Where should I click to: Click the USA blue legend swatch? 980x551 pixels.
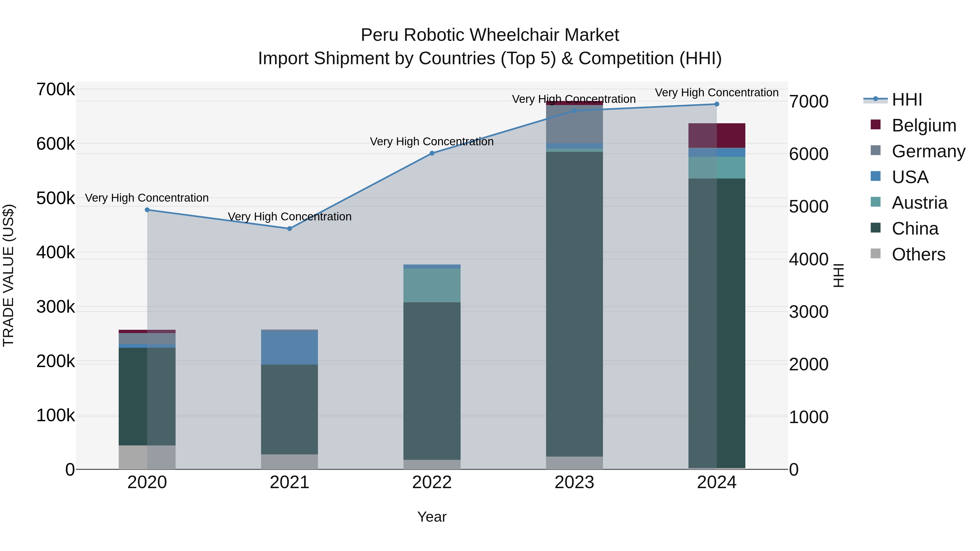(875, 176)
